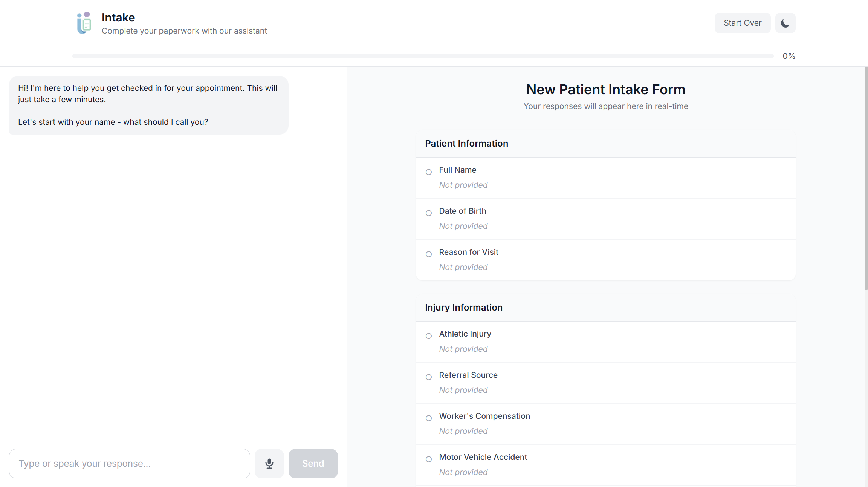
Task: Click the New Patient Intake Form heading
Action: pos(605,90)
